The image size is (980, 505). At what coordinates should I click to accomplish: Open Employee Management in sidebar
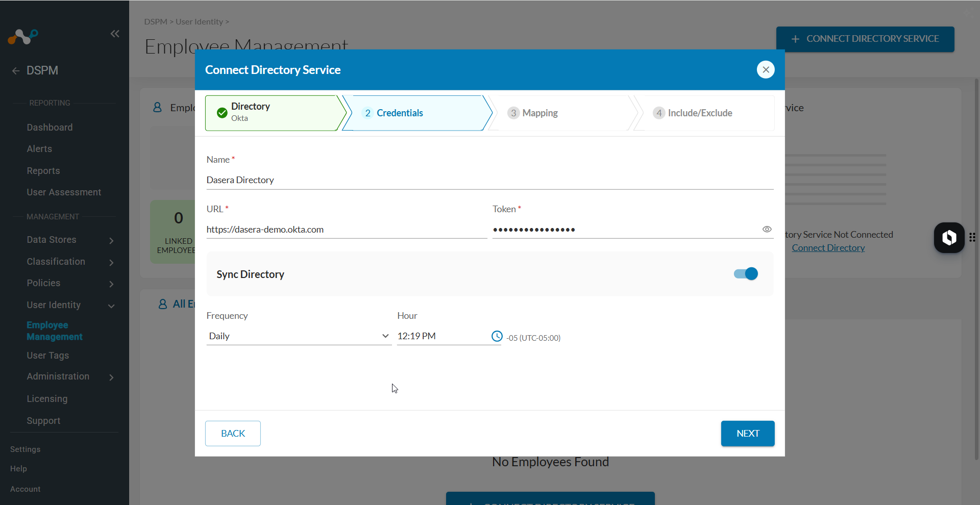click(x=55, y=331)
